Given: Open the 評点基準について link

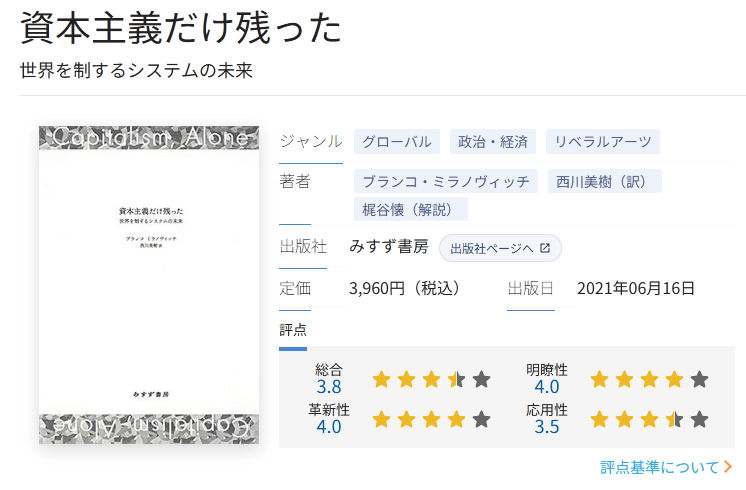Looking at the screenshot, I should 659,467.
